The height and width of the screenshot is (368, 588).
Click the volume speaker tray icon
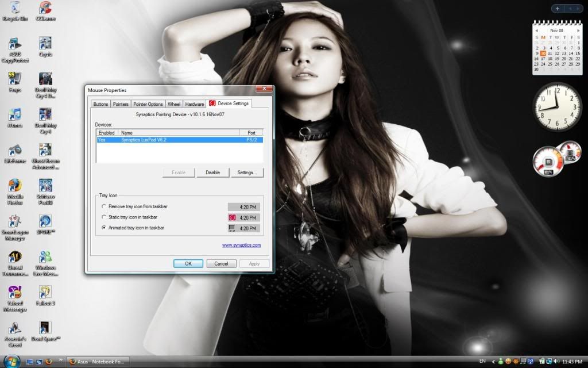pos(556,361)
